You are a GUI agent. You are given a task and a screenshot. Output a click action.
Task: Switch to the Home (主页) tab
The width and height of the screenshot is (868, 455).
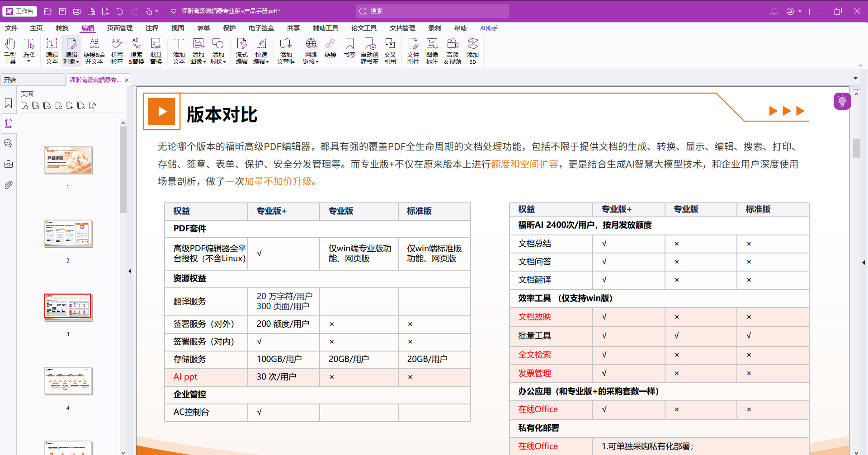[36, 28]
